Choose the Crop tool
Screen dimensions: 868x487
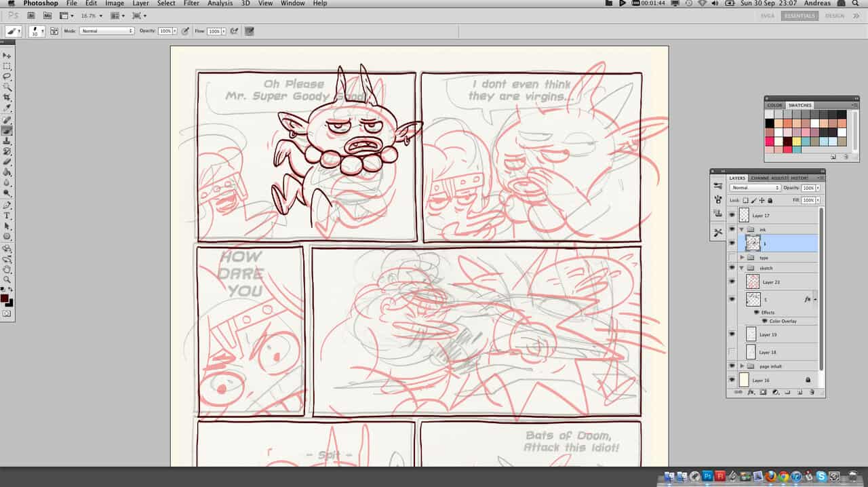click(7, 98)
